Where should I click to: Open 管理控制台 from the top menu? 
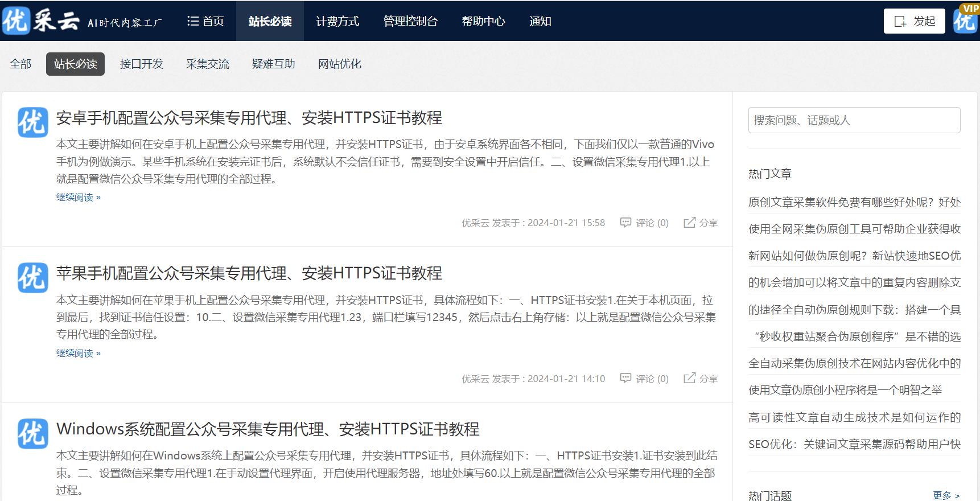click(410, 21)
